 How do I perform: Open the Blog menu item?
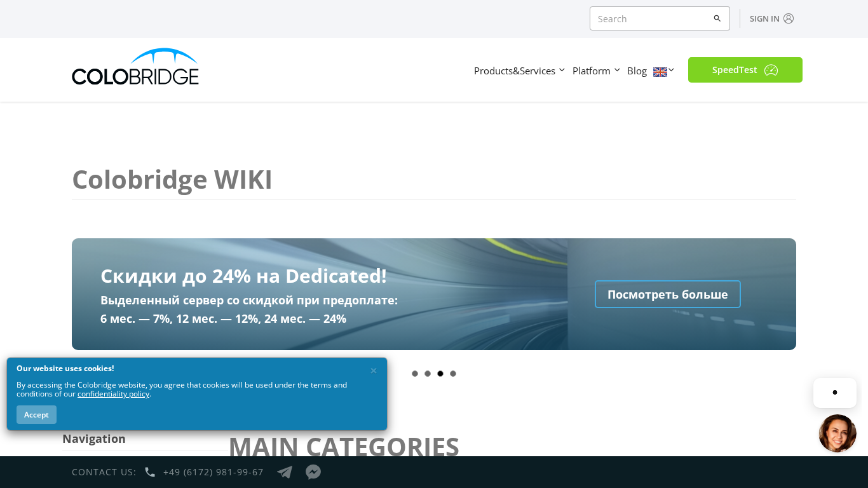pyautogui.click(x=637, y=71)
